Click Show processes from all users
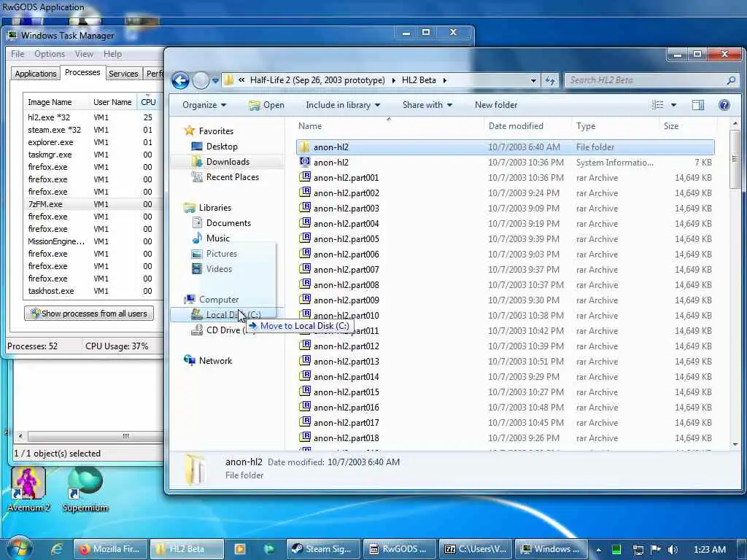 click(89, 314)
